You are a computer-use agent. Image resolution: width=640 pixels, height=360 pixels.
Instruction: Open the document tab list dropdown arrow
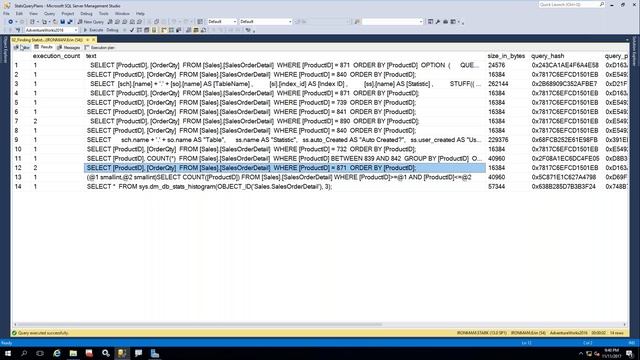[x=627, y=40]
